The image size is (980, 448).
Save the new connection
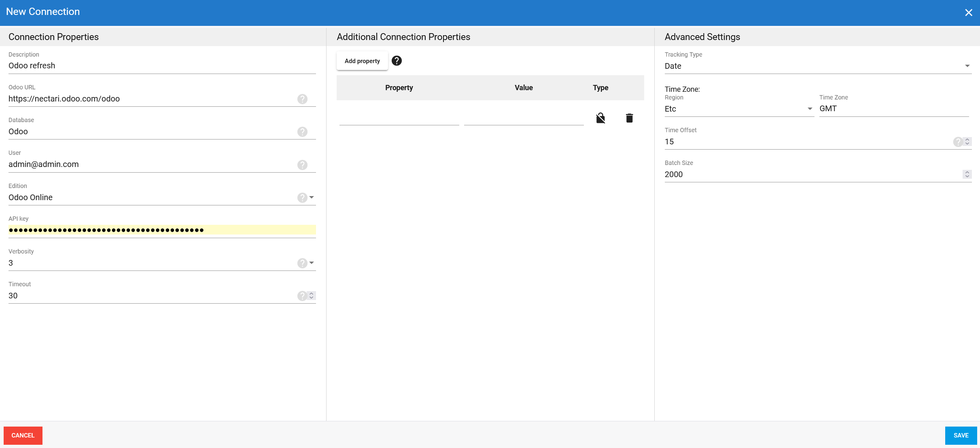click(961, 435)
